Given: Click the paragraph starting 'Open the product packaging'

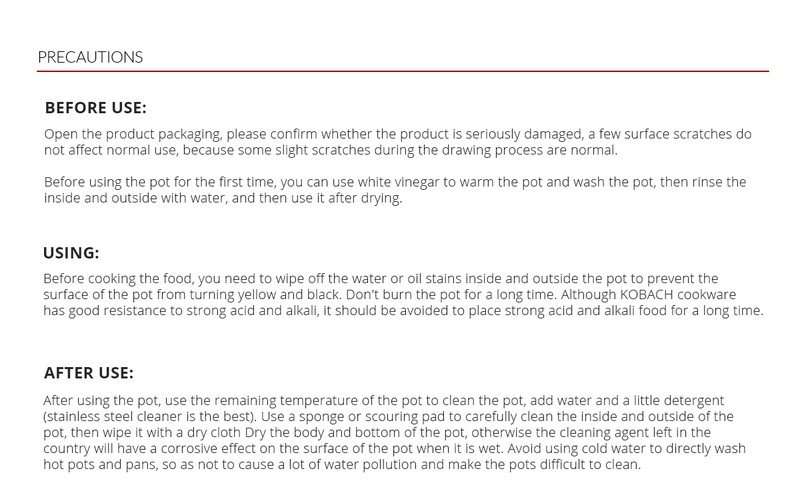Looking at the screenshot, I should tap(397, 142).
